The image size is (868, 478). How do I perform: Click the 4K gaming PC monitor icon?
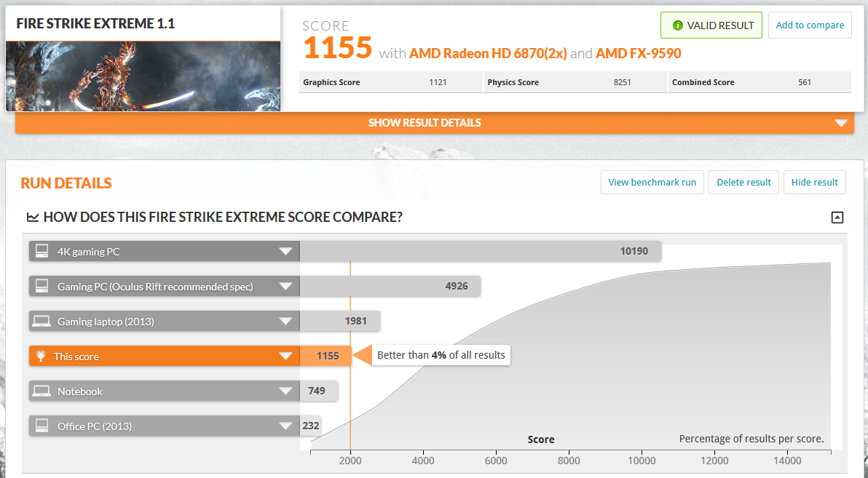pyautogui.click(x=42, y=252)
